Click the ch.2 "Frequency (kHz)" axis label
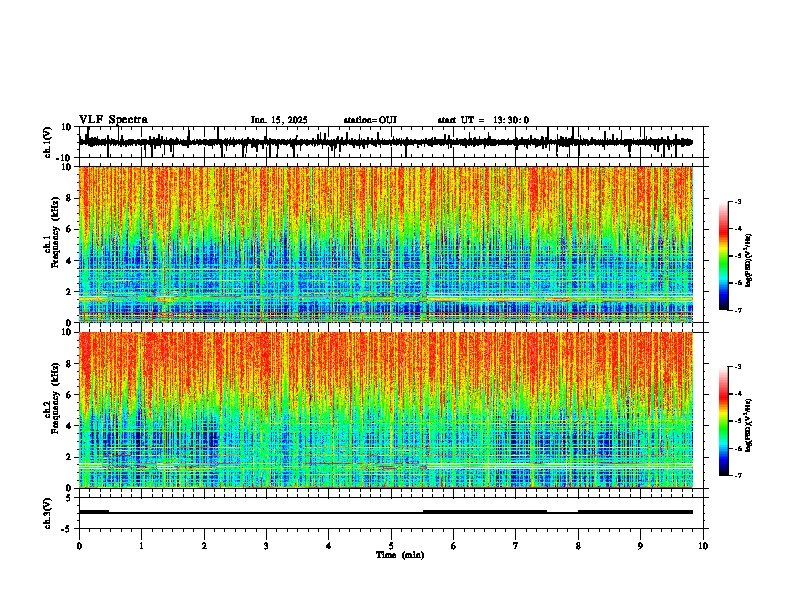Screen dimensions: 792x612 point(55,398)
